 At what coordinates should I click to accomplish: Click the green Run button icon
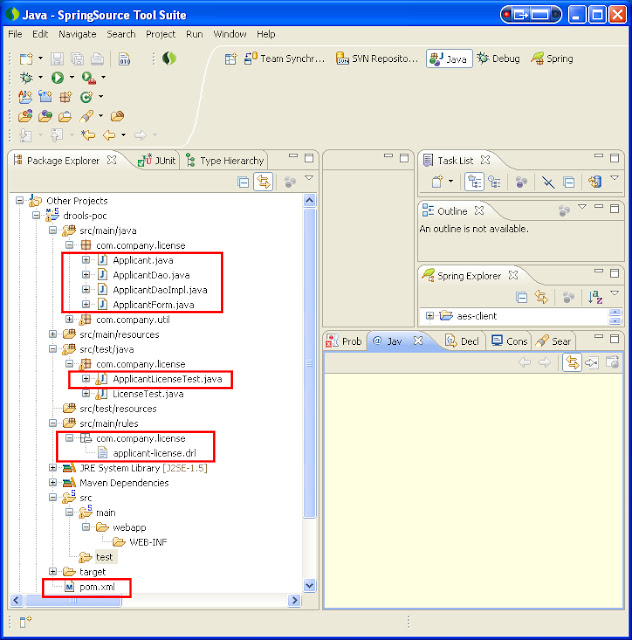coord(57,77)
